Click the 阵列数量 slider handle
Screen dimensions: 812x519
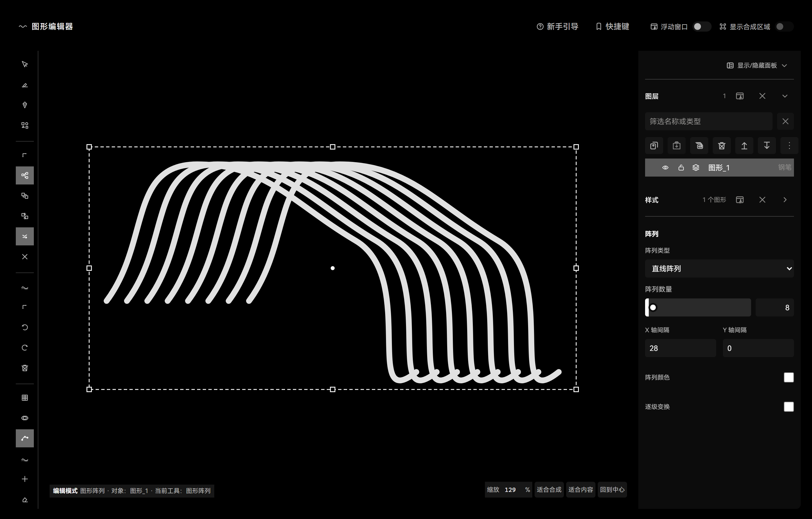[x=653, y=307]
